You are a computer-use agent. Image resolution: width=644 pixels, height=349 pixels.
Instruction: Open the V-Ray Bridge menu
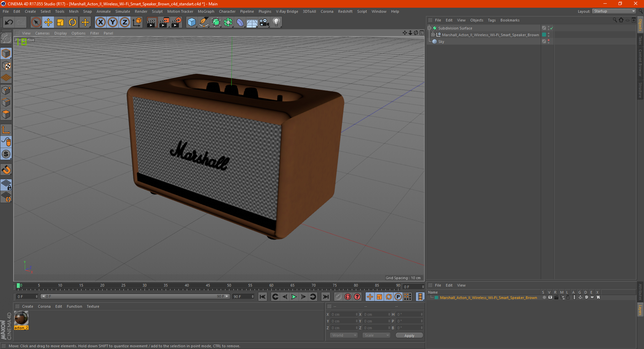point(287,11)
